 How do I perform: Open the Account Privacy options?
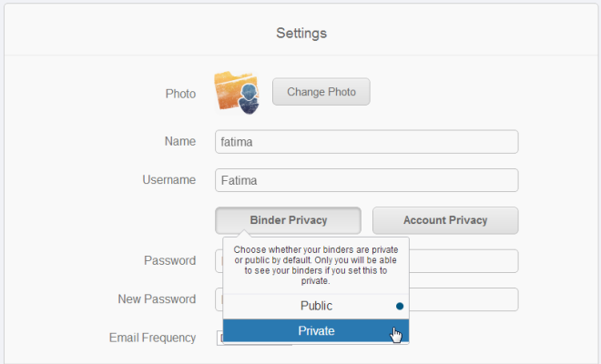click(x=445, y=220)
